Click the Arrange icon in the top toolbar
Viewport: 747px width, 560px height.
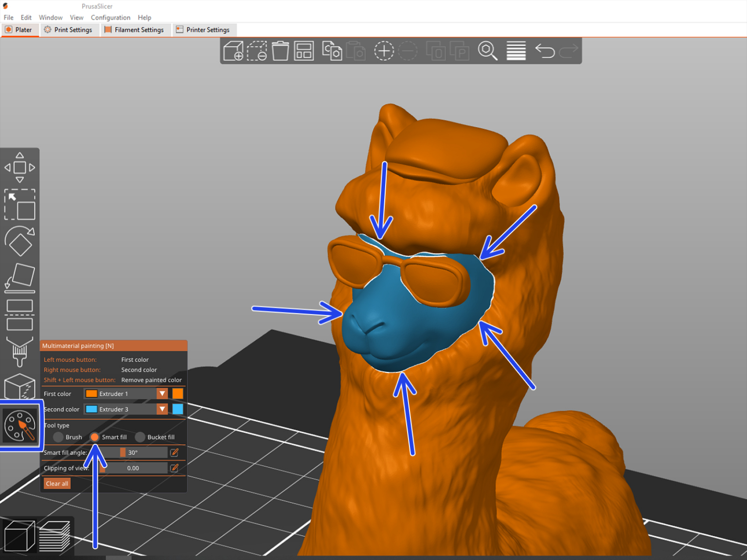point(303,51)
